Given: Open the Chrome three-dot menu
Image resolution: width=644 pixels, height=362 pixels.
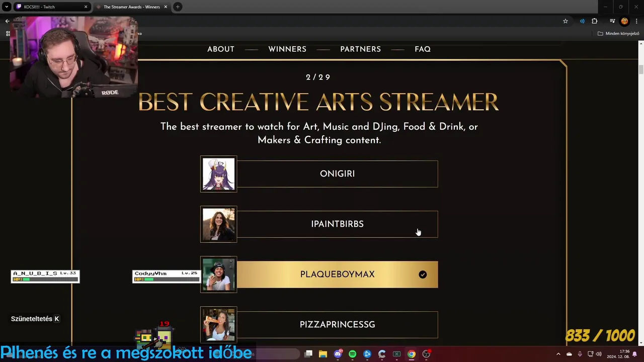Looking at the screenshot, I should tap(636, 21).
